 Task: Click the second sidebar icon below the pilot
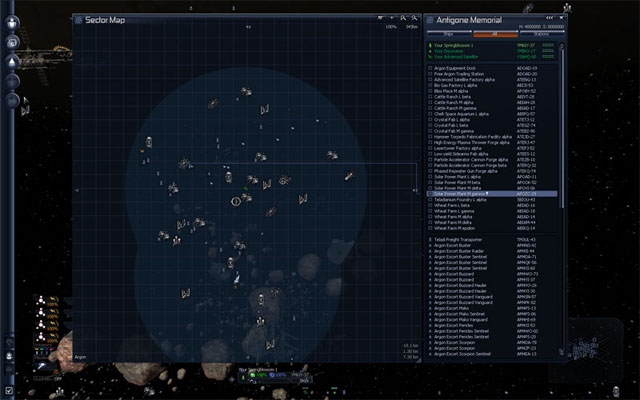pos(12,42)
